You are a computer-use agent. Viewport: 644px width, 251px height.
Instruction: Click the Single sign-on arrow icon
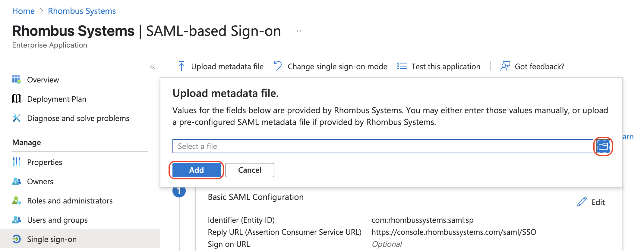coord(17,239)
